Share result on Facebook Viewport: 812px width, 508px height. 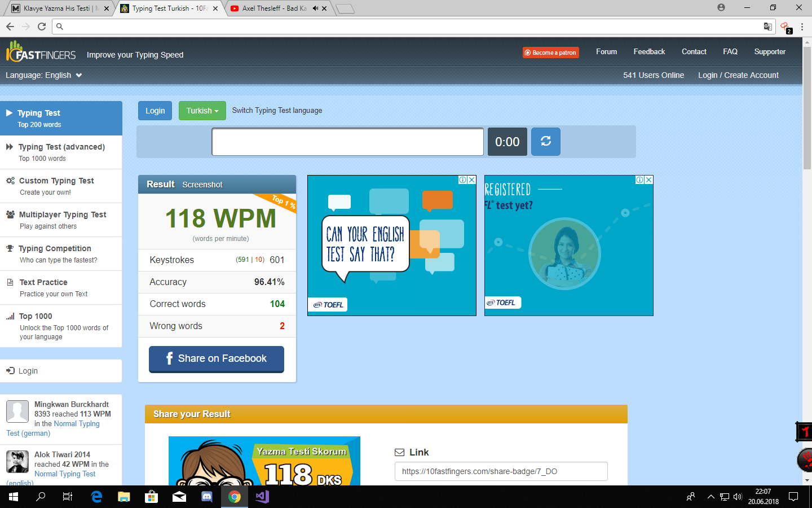(217, 359)
